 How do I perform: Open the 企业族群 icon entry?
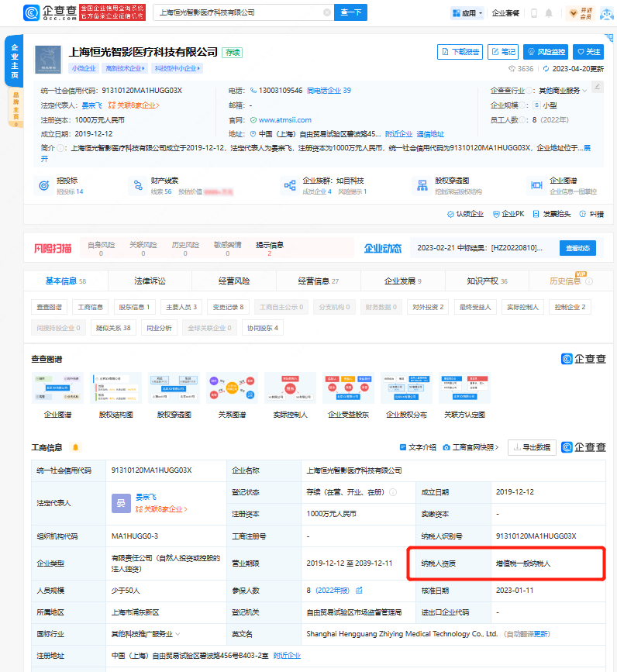point(290,185)
